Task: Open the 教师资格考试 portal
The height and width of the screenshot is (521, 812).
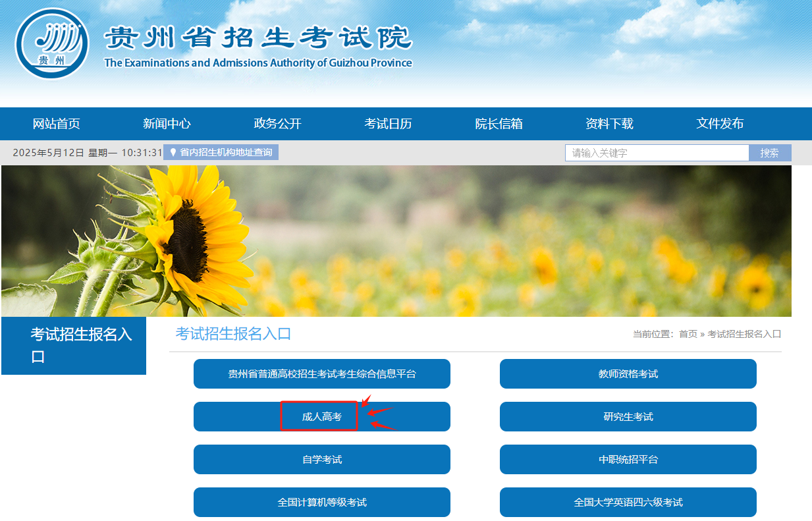Action: 627,373
